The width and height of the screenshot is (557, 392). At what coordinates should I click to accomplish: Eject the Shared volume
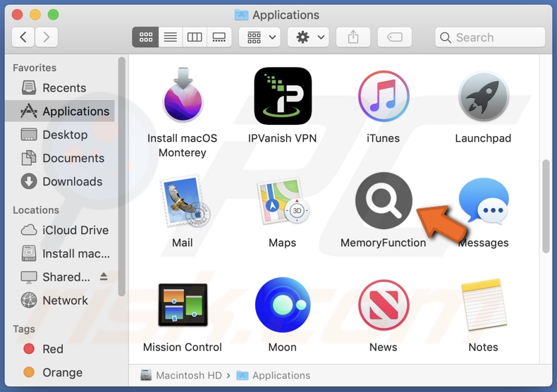104,276
